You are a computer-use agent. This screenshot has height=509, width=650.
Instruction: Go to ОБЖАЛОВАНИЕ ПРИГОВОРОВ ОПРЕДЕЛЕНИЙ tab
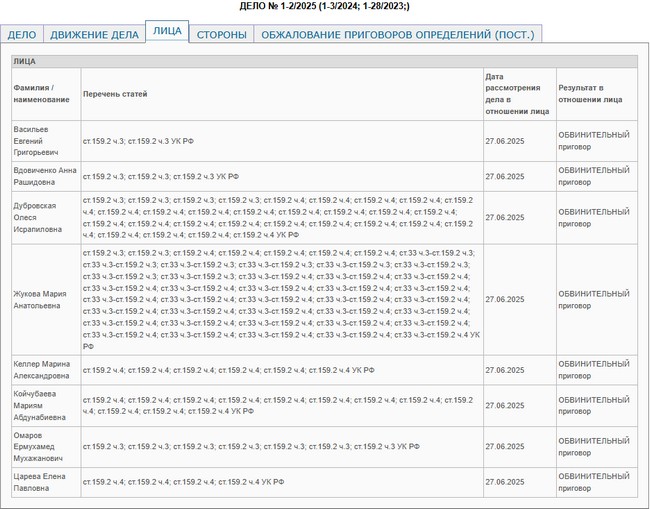[x=397, y=34]
